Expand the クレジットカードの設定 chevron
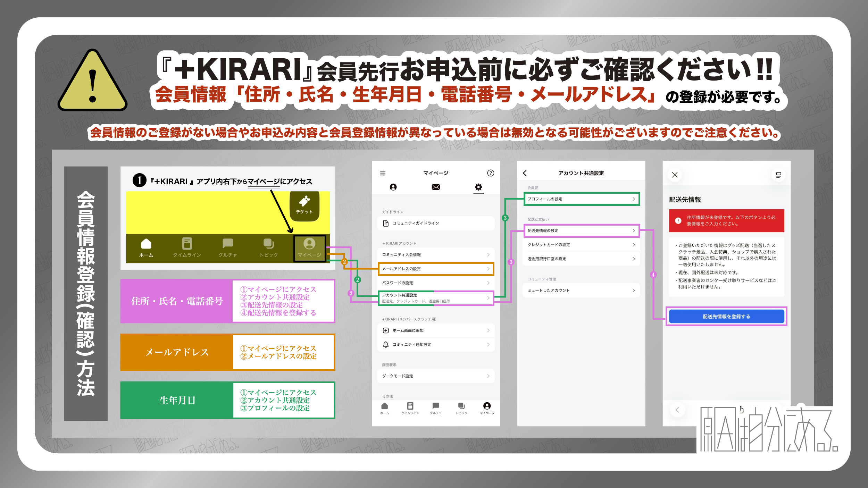 [634, 245]
